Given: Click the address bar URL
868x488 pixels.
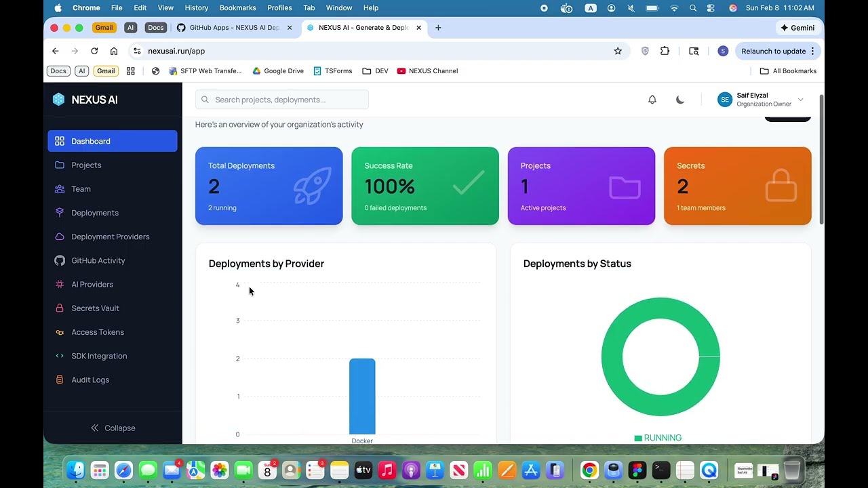Looking at the screenshot, I should [x=176, y=51].
